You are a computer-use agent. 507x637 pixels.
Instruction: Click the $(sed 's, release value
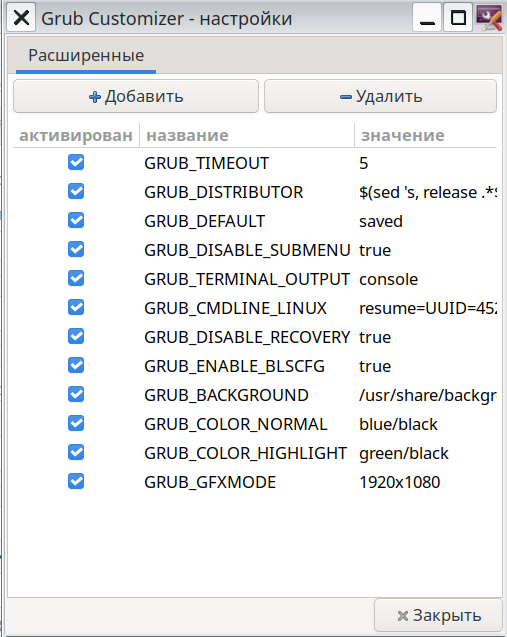point(428,192)
